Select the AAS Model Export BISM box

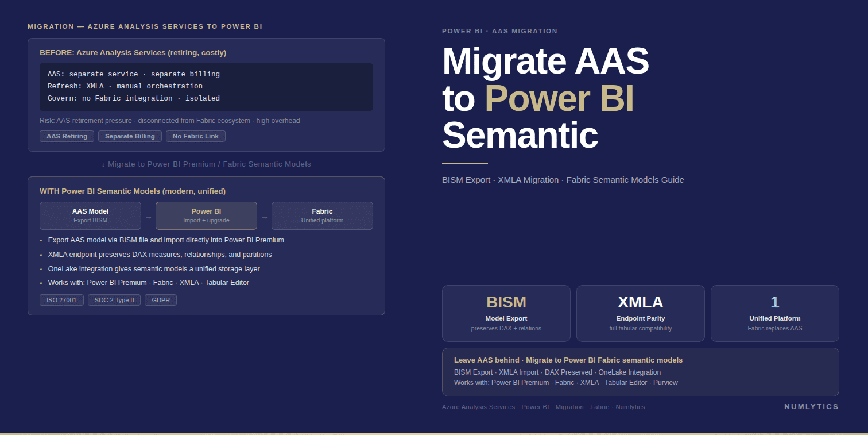pyautogui.click(x=90, y=215)
